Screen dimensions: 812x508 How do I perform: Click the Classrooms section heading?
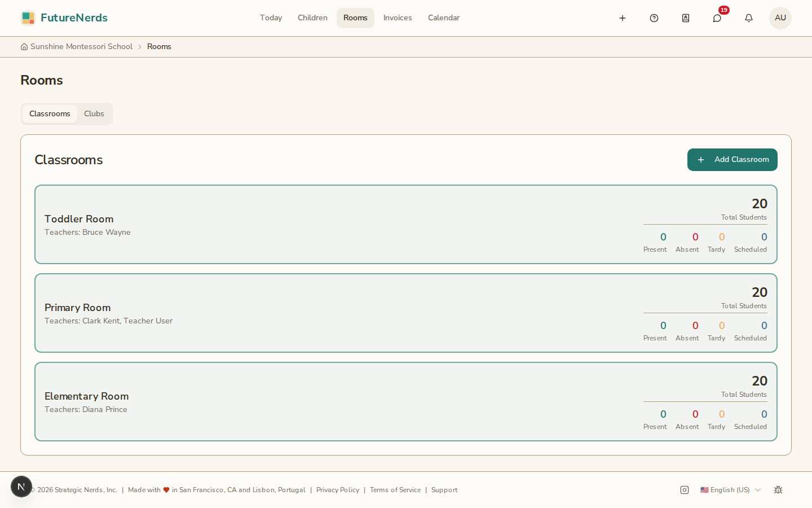(x=69, y=160)
